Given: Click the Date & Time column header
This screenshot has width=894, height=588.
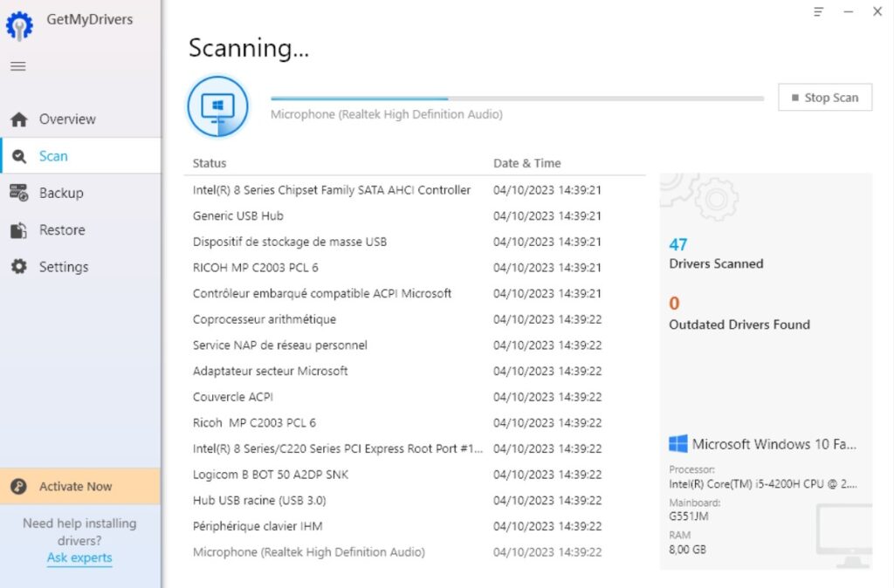Looking at the screenshot, I should 526,163.
